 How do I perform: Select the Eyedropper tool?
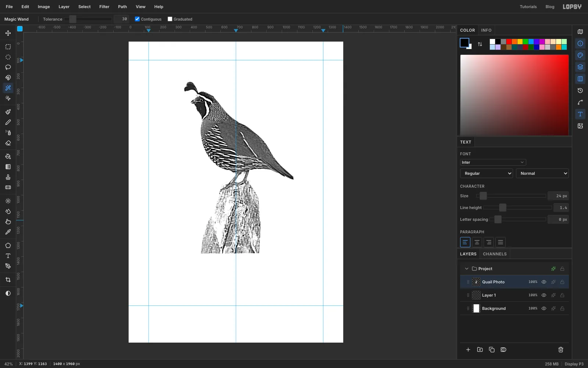tap(8, 232)
